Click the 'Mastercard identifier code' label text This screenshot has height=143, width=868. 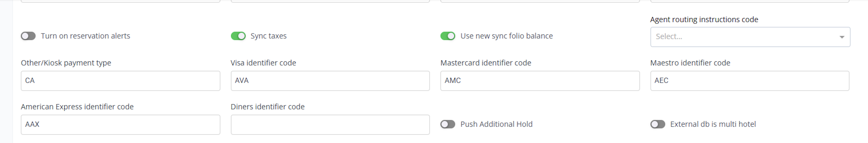[486, 63]
